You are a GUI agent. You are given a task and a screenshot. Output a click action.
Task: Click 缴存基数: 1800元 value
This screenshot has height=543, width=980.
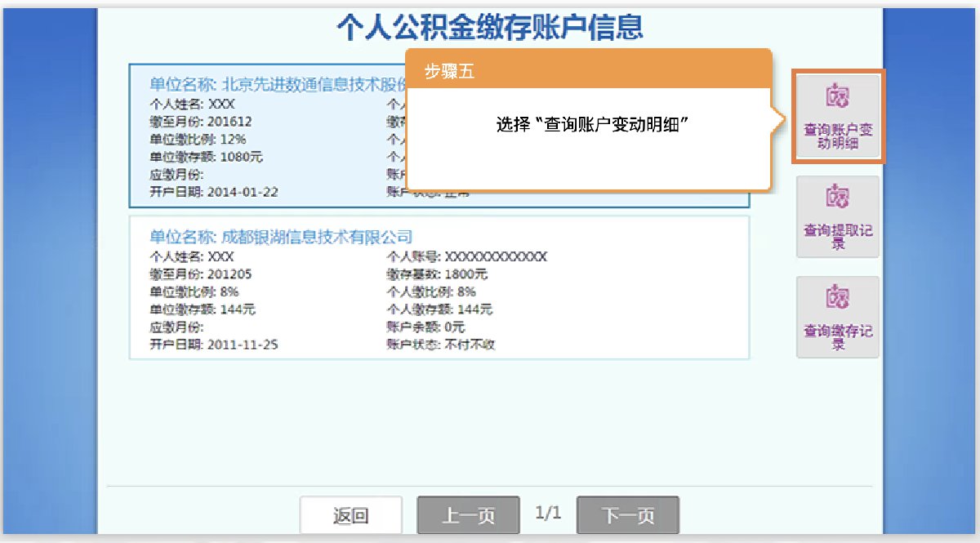[x=437, y=274]
